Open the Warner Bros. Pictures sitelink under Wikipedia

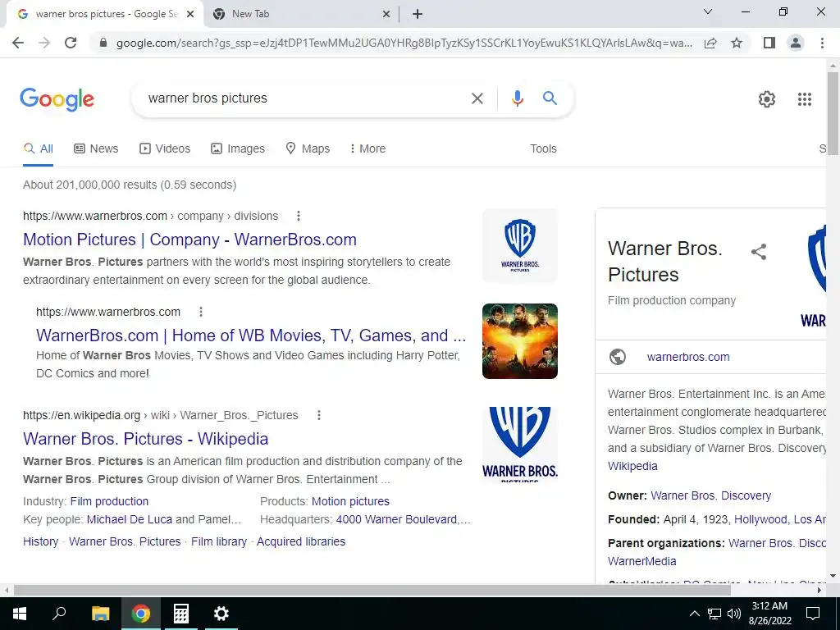pos(125,541)
